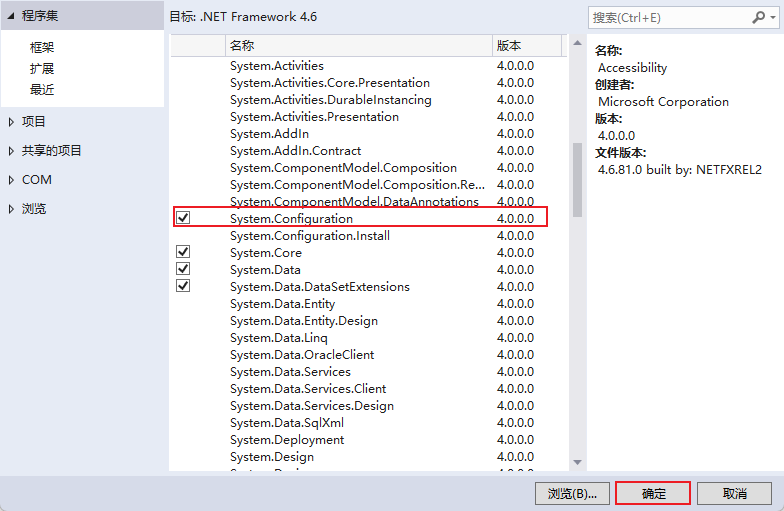Select the System.Data.Linq row
The image size is (784, 511).
pyautogui.click(x=368, y=338)
